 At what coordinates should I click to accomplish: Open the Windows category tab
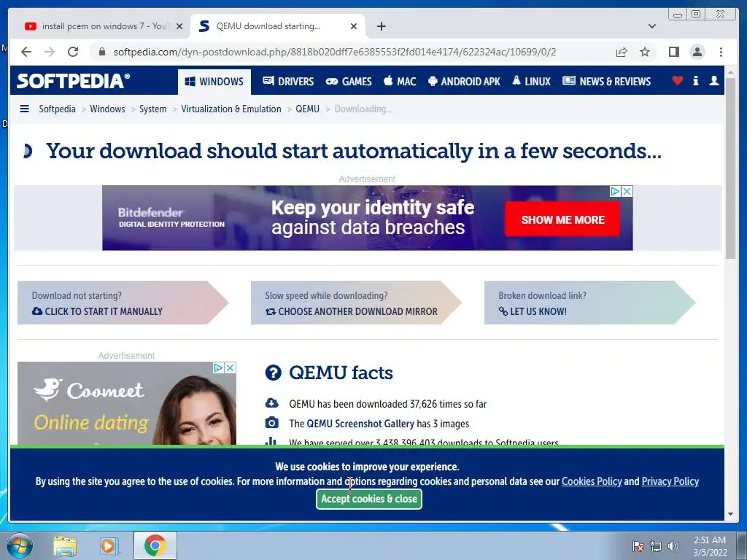pyautogui.click(x=214, y=82)
